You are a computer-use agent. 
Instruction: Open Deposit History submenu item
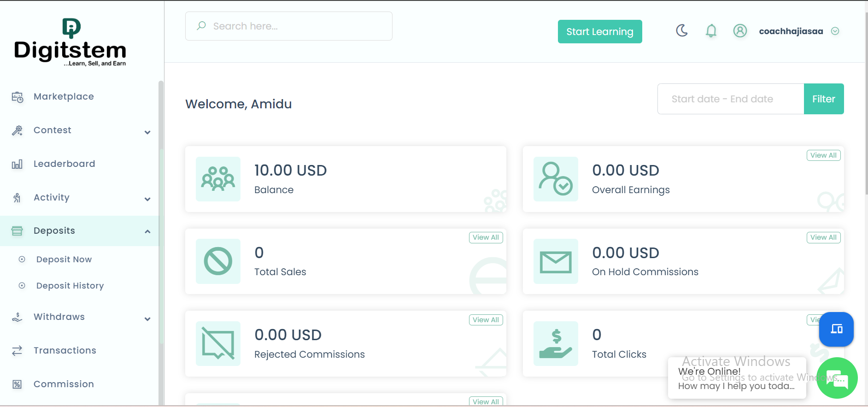point(70,286)
